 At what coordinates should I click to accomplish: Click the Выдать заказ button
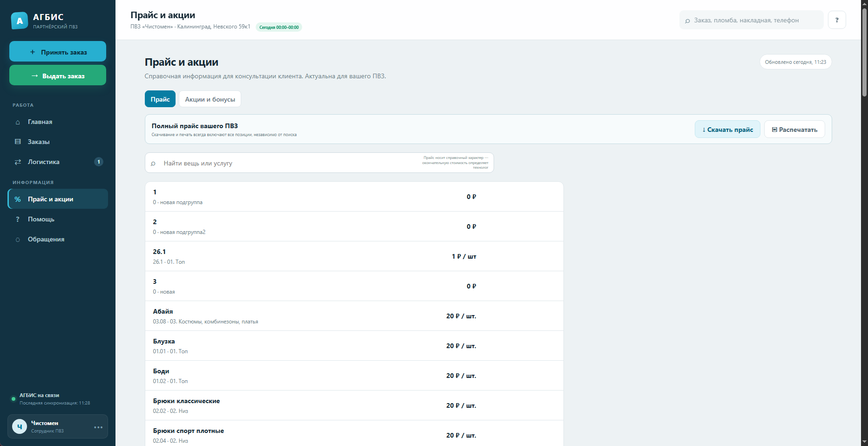pyautogui.click(x=58, y=75)
